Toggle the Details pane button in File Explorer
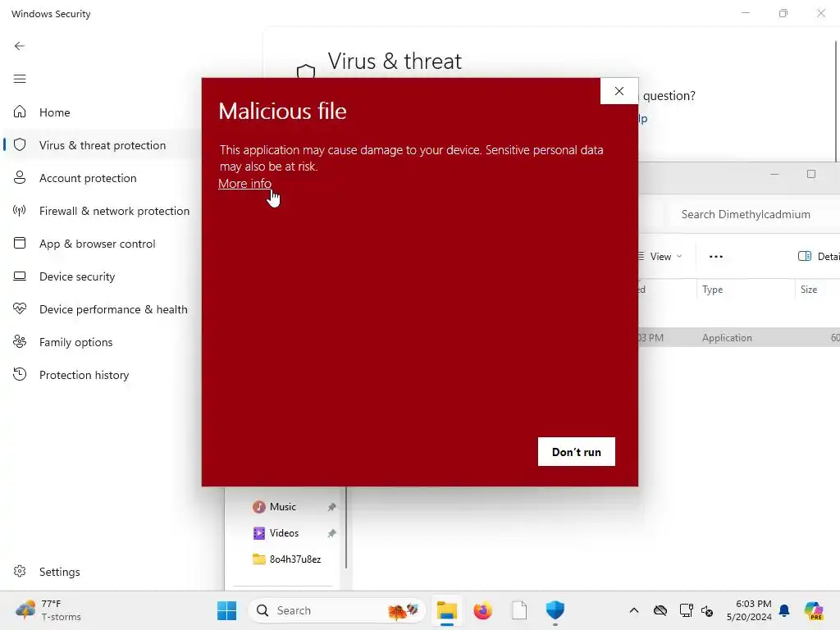840x630 pixels. (818, 256)
